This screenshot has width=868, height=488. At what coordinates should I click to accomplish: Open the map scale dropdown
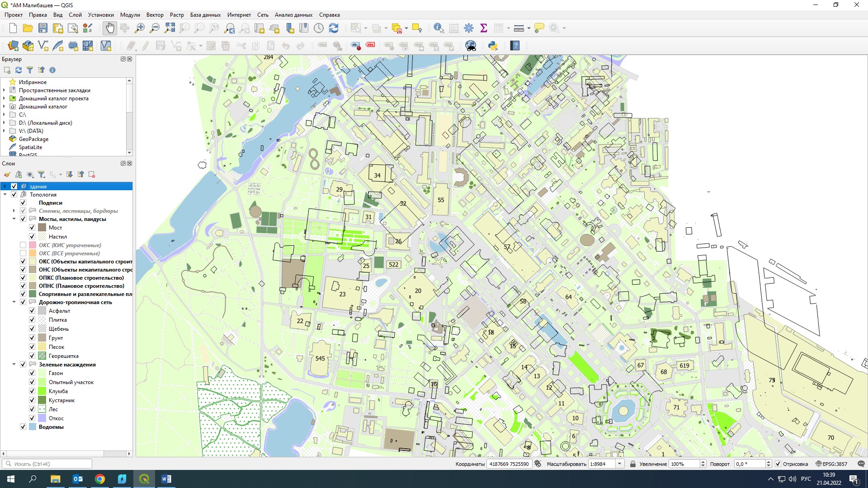click(x=620, y=464)
